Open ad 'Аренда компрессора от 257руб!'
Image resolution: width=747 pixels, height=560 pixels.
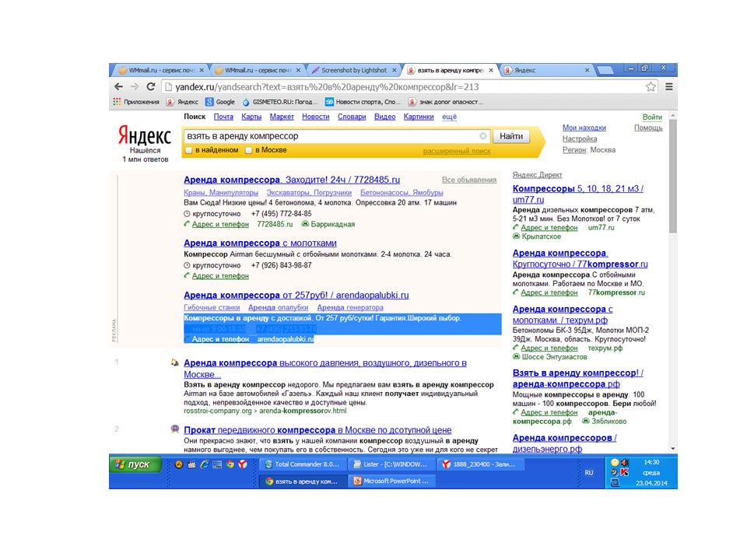[296, 296]
